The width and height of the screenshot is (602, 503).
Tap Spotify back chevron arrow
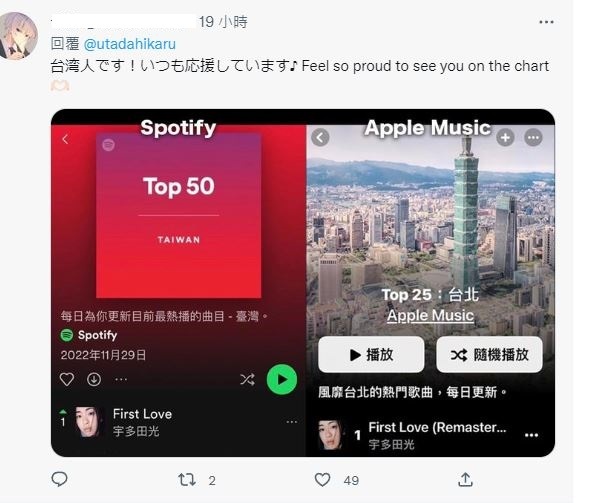pos(66,139)
